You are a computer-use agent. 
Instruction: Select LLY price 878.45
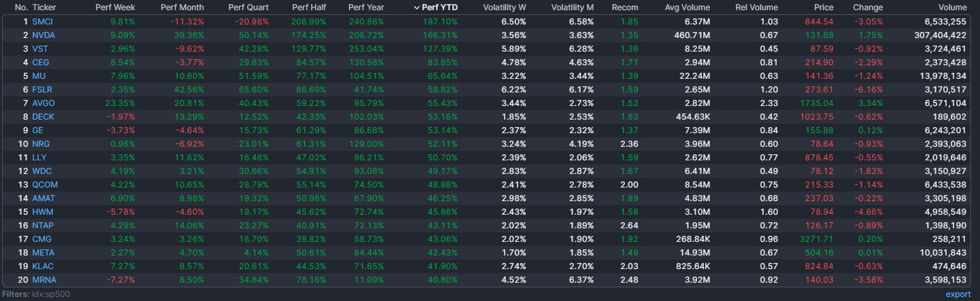coord(820,158)
